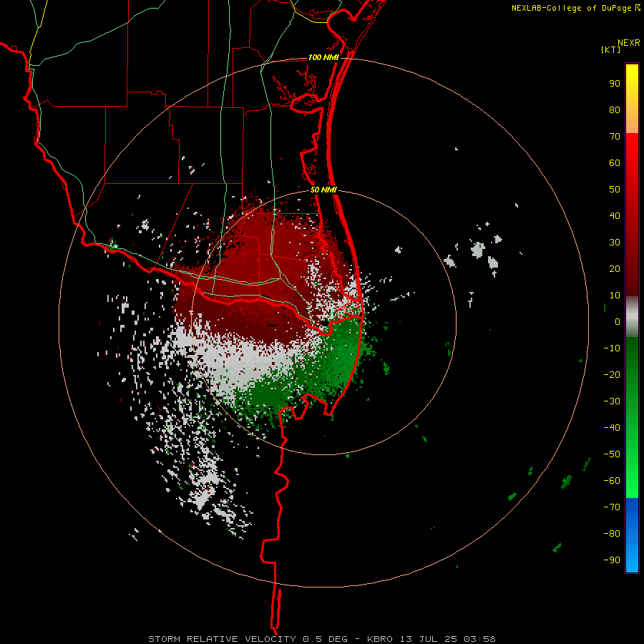Click the -40 scale value
This screenshot has height=644, width=644.
click(612, 428)
